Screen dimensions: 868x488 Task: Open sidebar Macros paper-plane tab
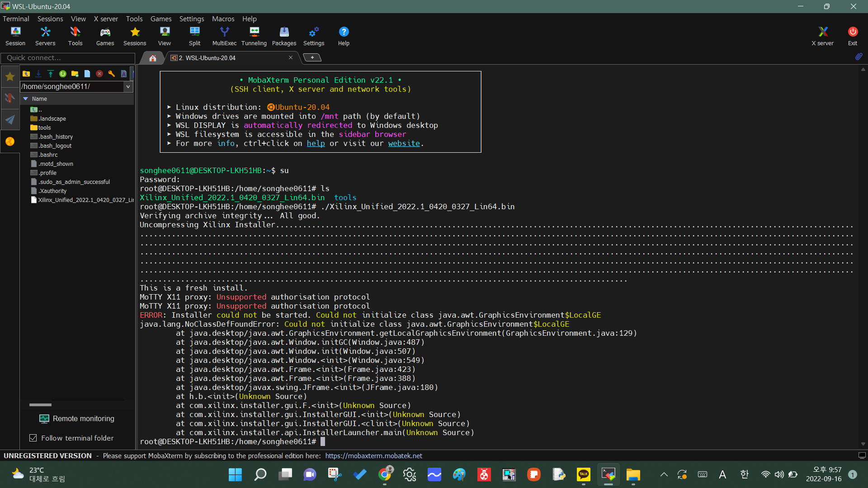point(9,120)
